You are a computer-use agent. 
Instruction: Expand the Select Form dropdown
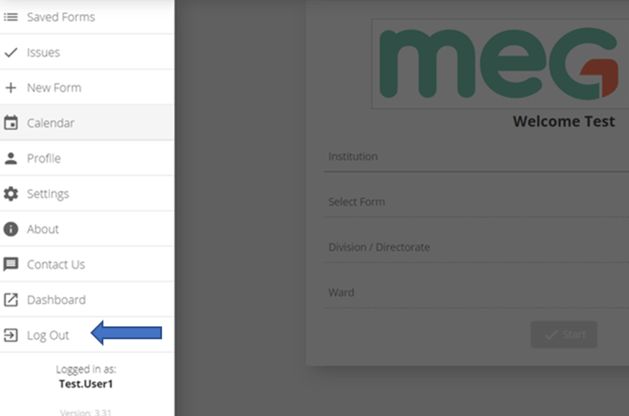[x=477, y=203]
